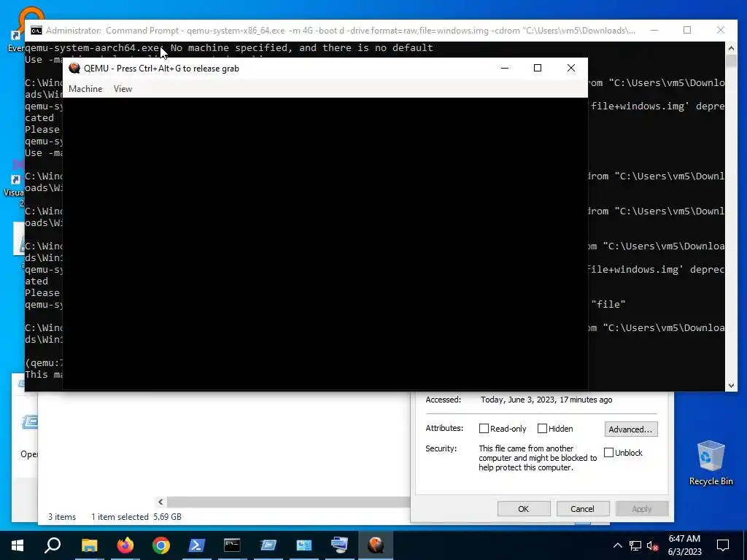The height and width of the screenshot is (560, 747).
Task: Click Explorer horizontal scrollbar left arrow
Action: (x=160, y=502)
